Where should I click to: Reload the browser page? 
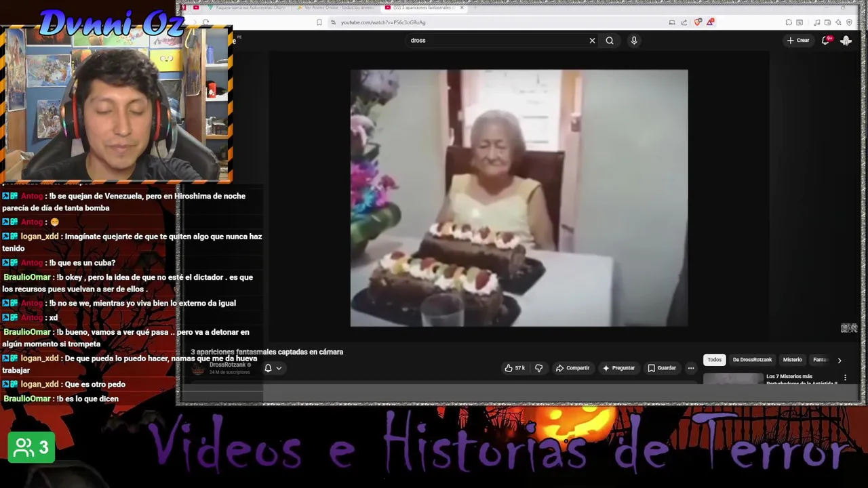click(205, 22)
